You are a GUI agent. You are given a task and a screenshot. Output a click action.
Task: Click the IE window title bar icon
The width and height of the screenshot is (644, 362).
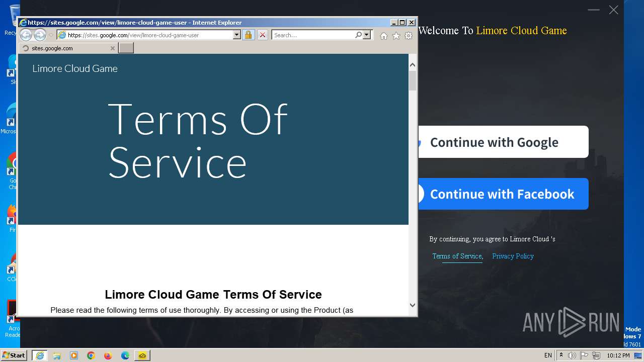[x=23, y=23]
